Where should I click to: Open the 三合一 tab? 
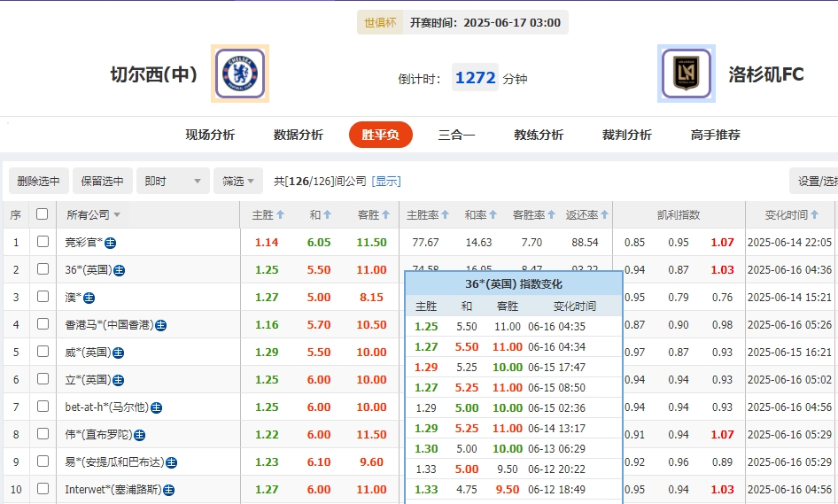tap(456, 135)
